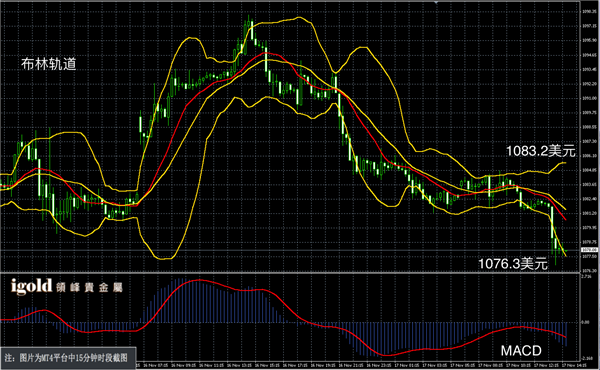Select the MACD indicator label

[x=521, y=350]
